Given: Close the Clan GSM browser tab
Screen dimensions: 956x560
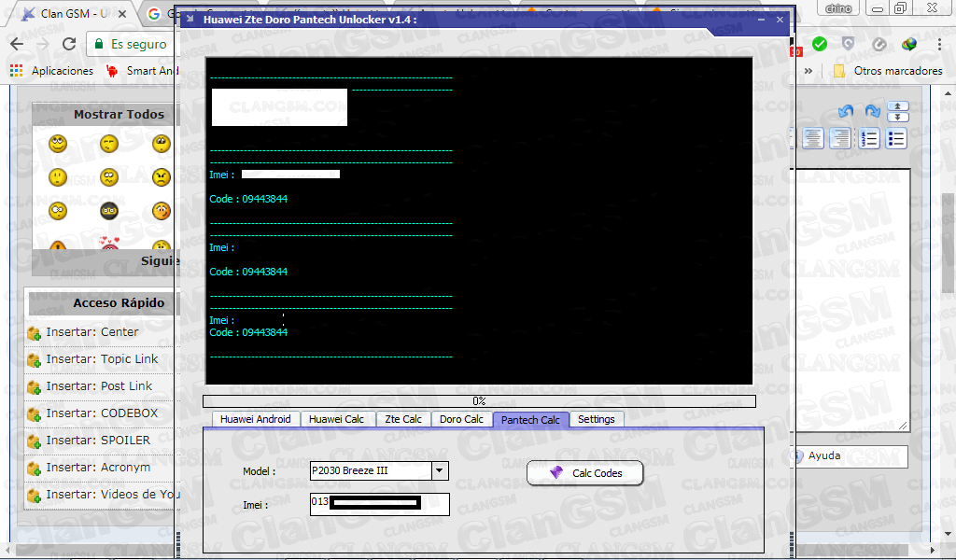Looking at the screenshot, I should [122, 13].
